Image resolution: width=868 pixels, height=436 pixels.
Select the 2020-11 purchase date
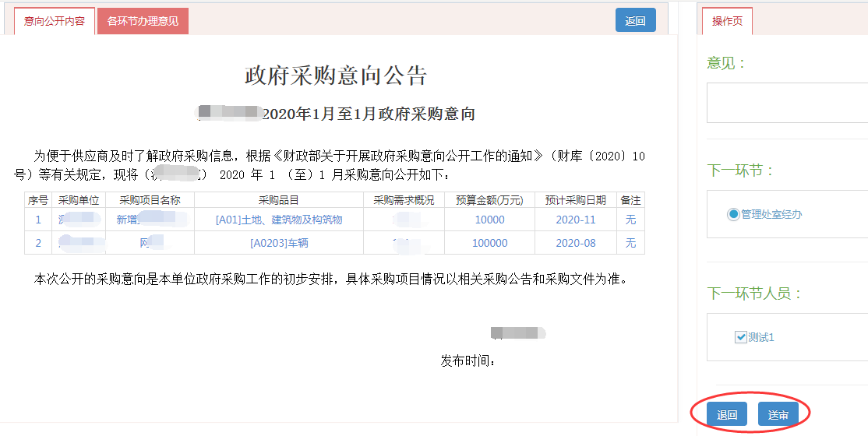coord(576,220)
